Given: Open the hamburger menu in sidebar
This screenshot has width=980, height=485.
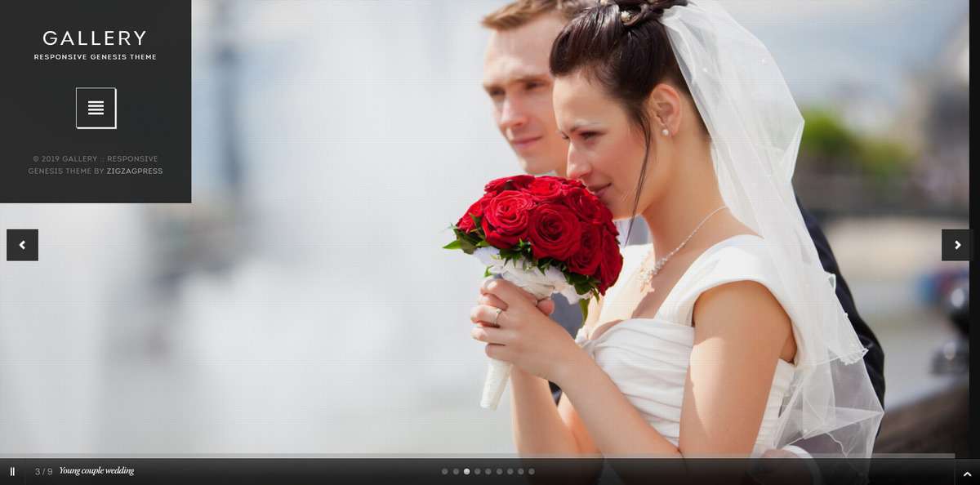Looking at the screenshot, I should tap(96, 108).
